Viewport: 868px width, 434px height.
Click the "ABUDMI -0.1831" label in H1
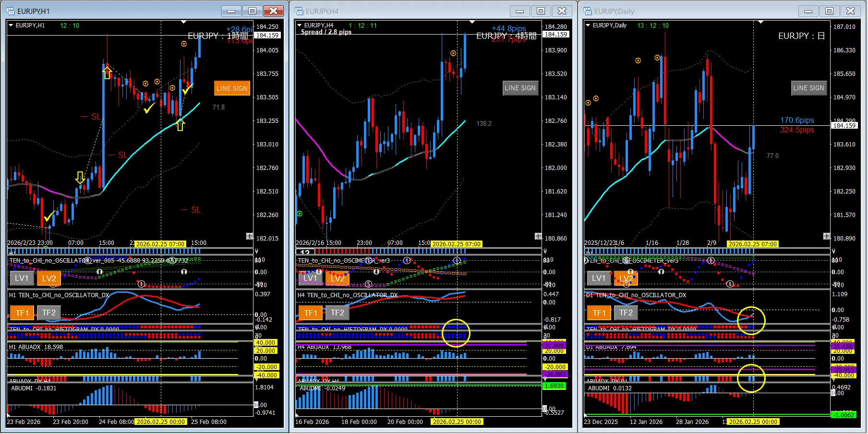[34, 388]
